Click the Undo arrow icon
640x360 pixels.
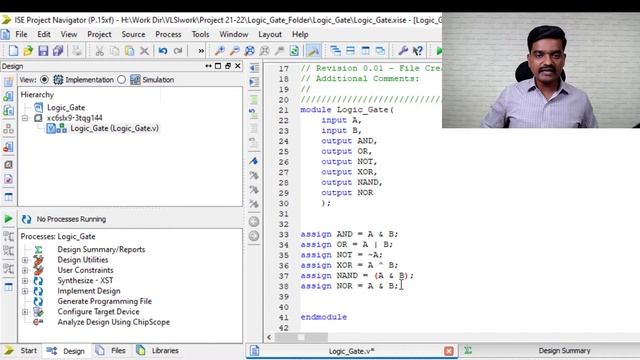tap(163, 51)
